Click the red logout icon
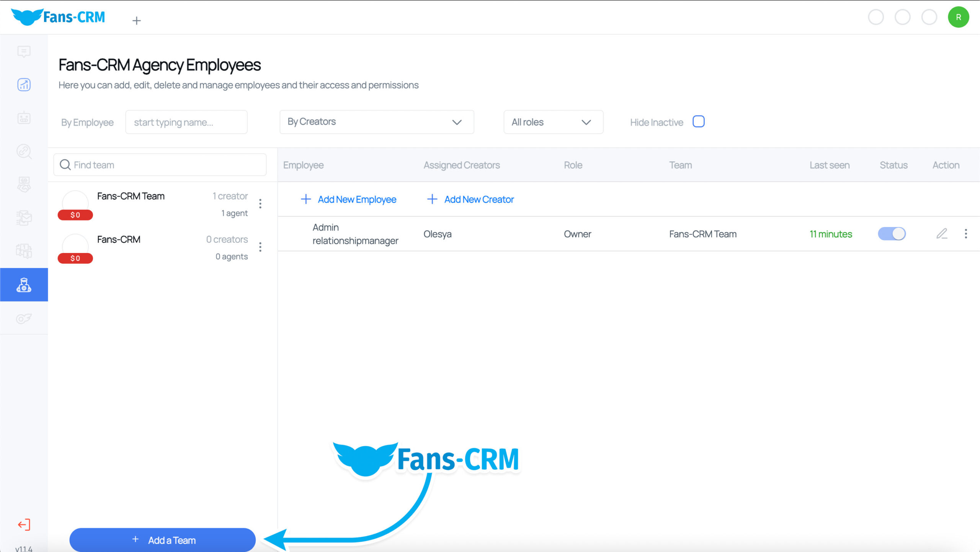The image size is (980, 552). (x=24, y=524)
